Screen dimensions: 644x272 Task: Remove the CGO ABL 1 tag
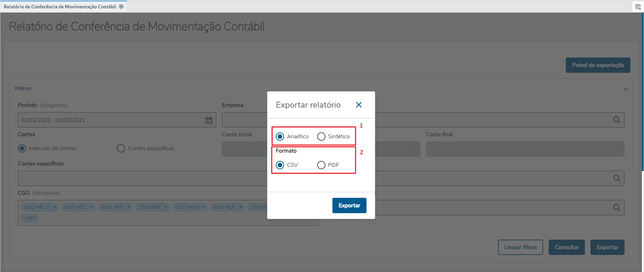55,207
